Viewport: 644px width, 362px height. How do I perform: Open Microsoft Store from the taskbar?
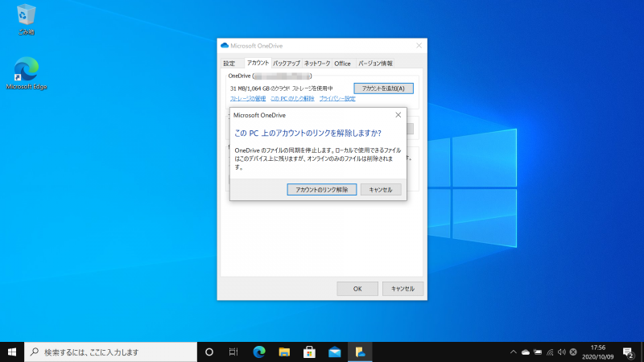(309, 352)
